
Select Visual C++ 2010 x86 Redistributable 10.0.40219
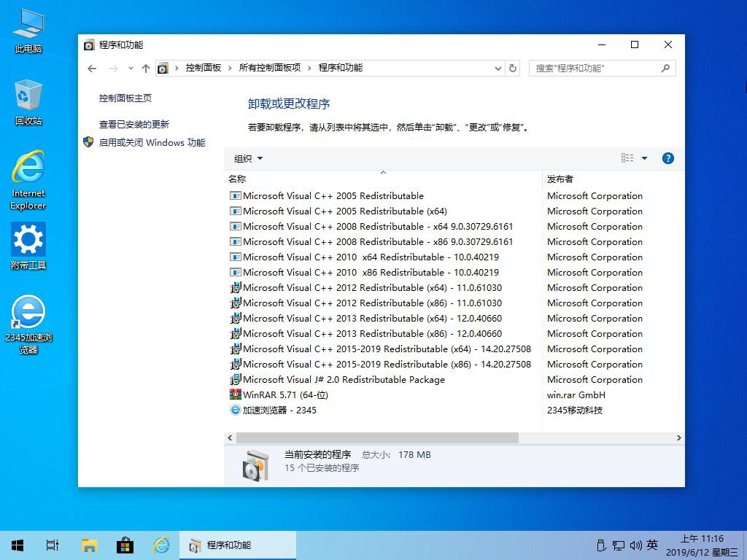click(x=371, y=273)
